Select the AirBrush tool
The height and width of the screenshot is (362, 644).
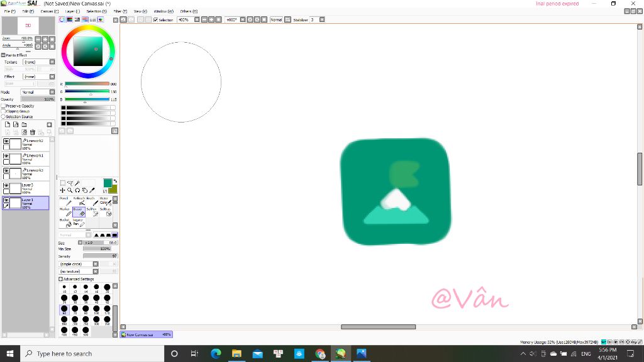(79, 201)
